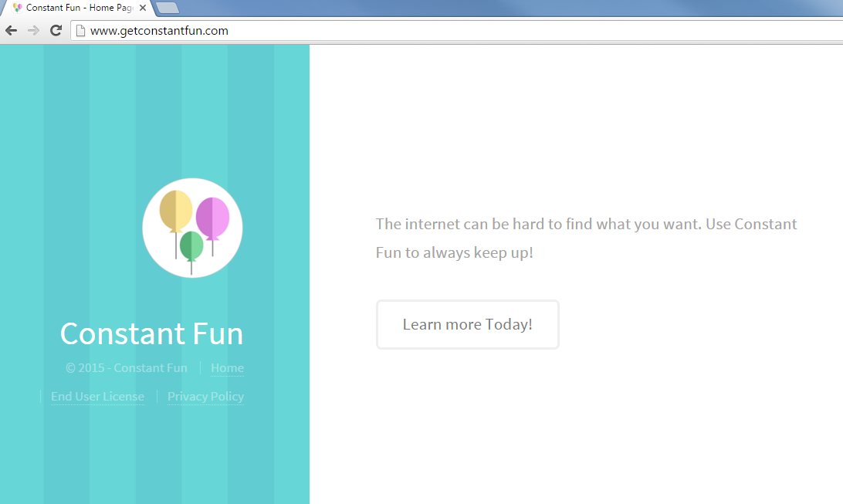Click the copyright 2015 Constant Fun text
This screenshot has width=843, height=504.
coord(126,368)
